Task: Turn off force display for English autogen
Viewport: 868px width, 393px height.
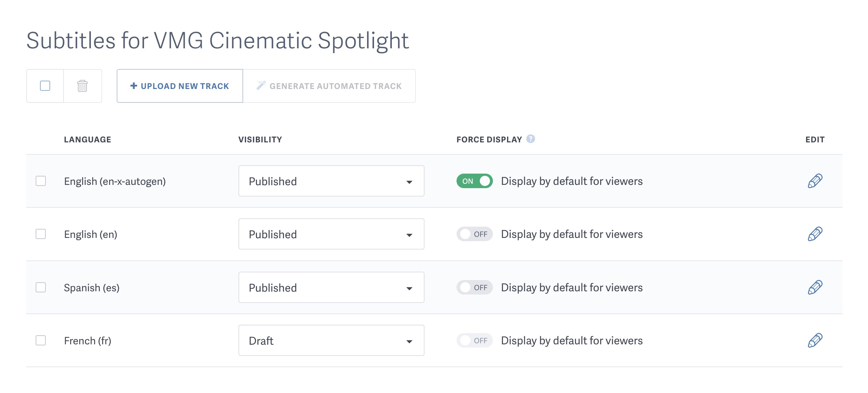Action: tap(474, 181)
